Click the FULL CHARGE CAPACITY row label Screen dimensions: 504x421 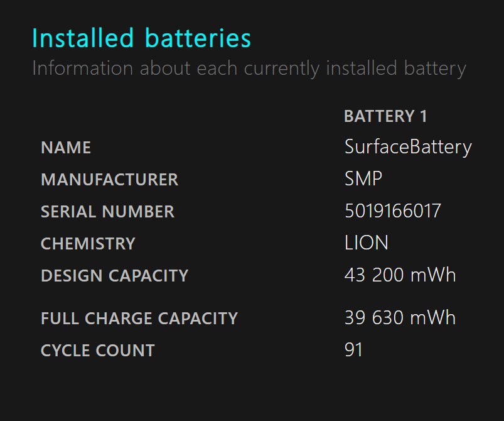139,319
